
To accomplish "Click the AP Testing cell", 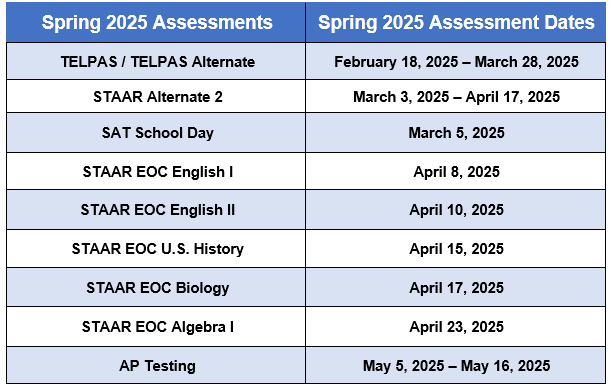I will (x=156, y=366).
